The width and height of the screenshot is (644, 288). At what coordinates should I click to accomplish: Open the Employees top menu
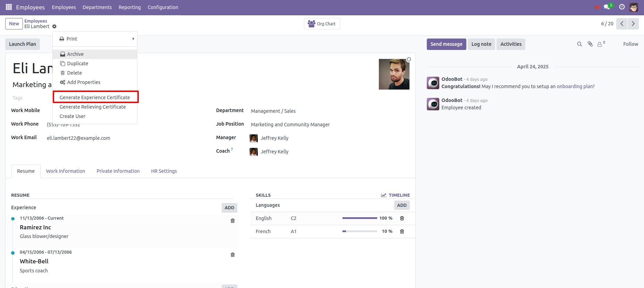click(x=64, y=7)
